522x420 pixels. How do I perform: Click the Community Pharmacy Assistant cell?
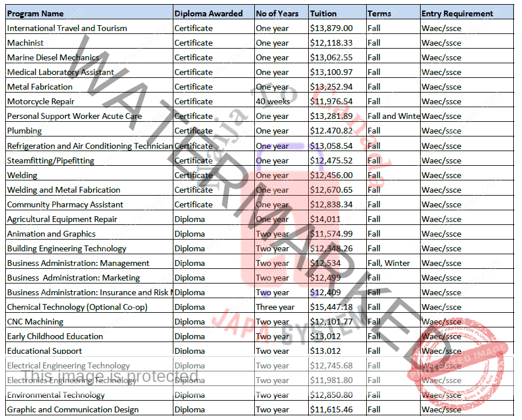click(65, 204)
